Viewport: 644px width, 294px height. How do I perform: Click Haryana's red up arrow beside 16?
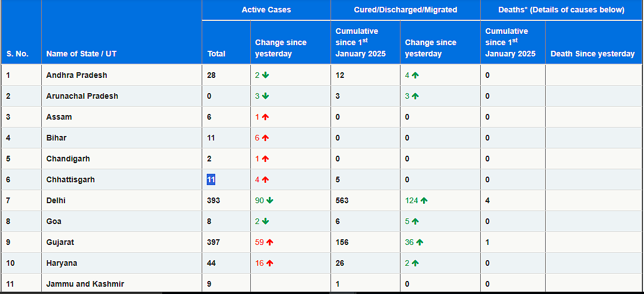270,264
